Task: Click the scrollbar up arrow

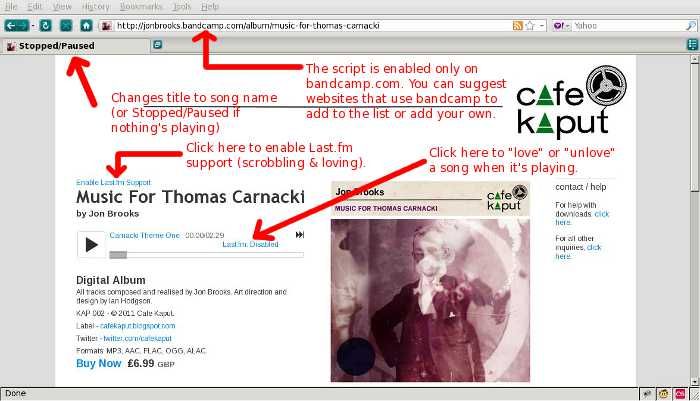Action: [x=694, y=58]
